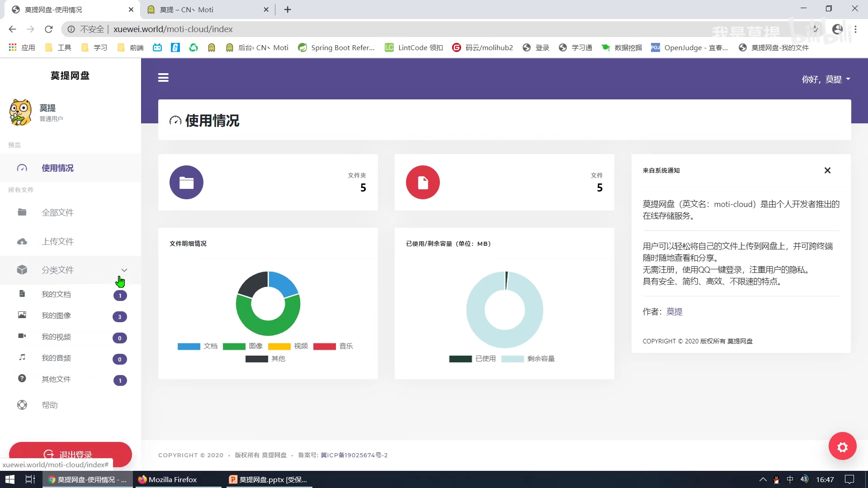Click the red file count icon
Viewport: 868px width, 488px height.
point(423,183)
